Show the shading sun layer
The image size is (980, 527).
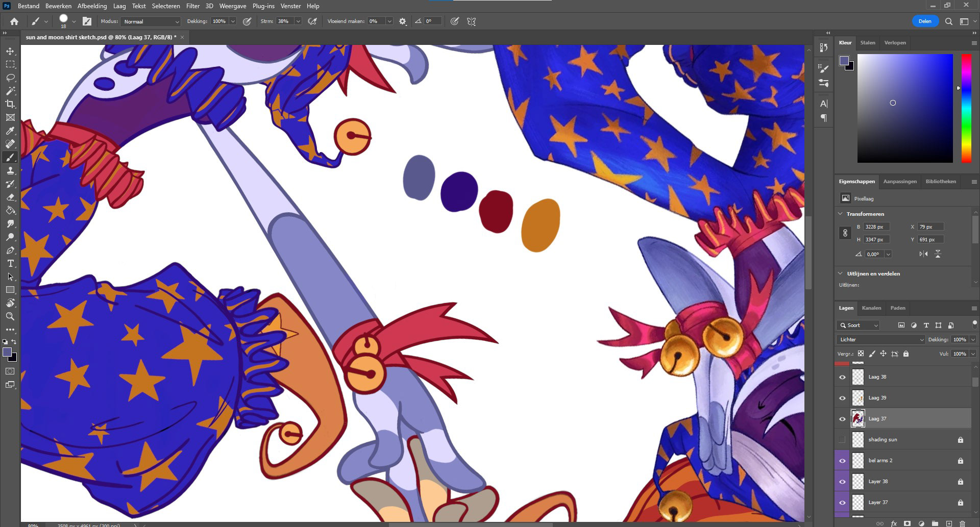pyautogui.click(x=842, y=440)
